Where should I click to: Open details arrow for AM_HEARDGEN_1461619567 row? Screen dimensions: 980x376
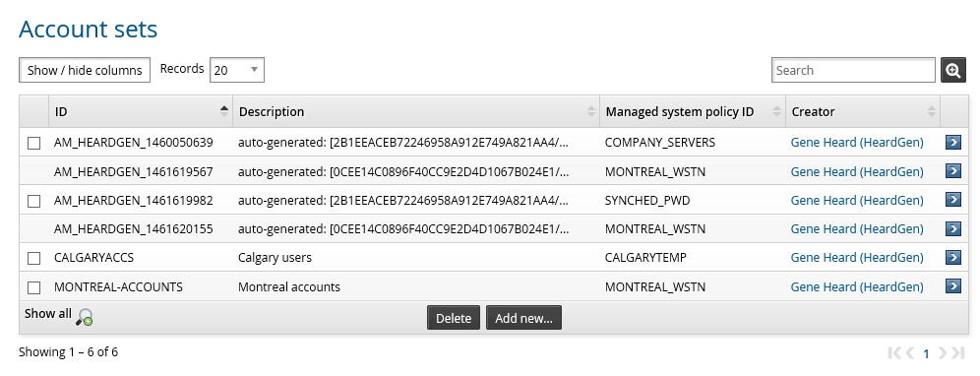pyautogui.click(x=953, y=171)
